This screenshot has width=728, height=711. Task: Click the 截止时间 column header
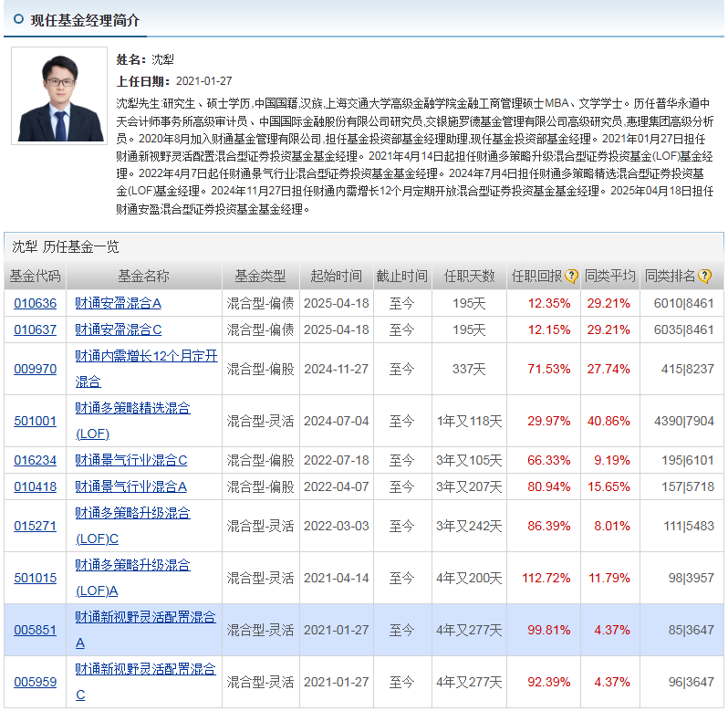(402, 277)
